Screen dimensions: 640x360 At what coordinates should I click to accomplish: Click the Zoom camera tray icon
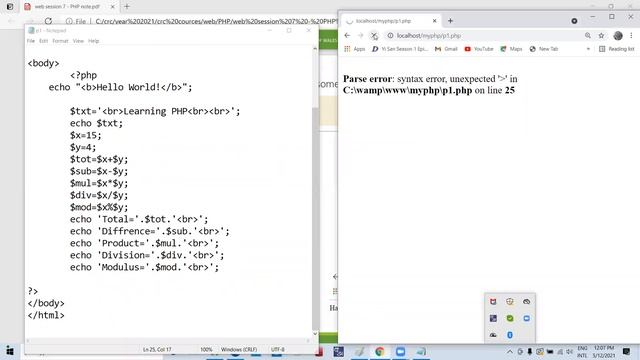527,318
